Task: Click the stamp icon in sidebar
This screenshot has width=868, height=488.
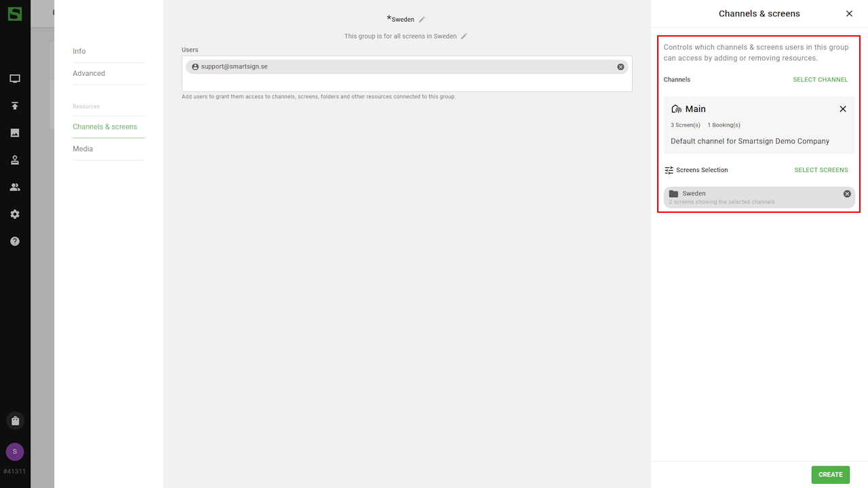Action: (15, 160)
